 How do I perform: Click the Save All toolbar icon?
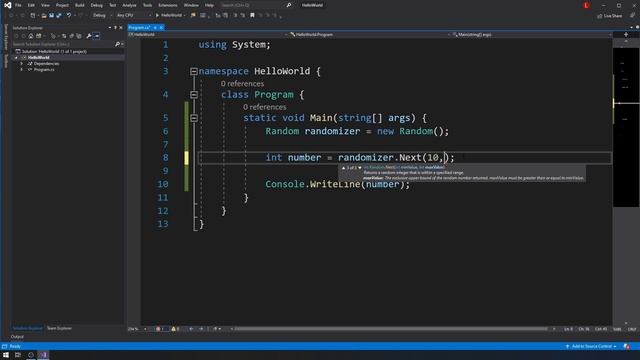pyautogui.click(x=59, y=16)
